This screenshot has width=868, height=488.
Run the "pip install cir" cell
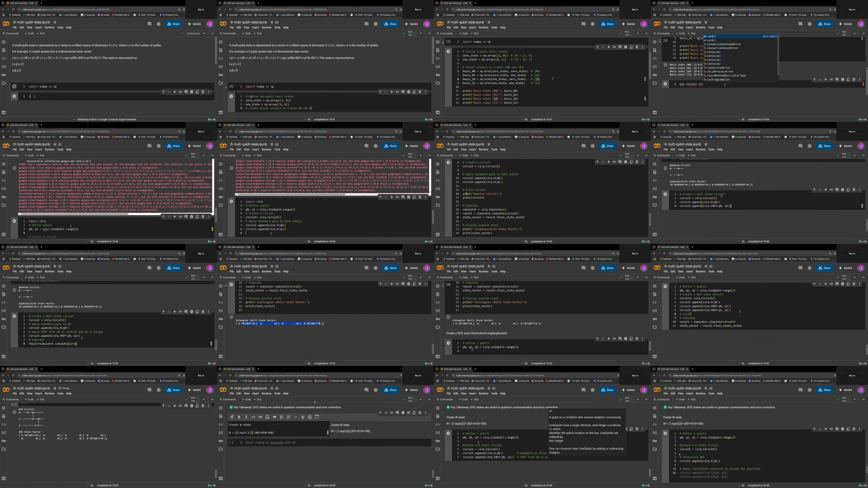(665, 84)
